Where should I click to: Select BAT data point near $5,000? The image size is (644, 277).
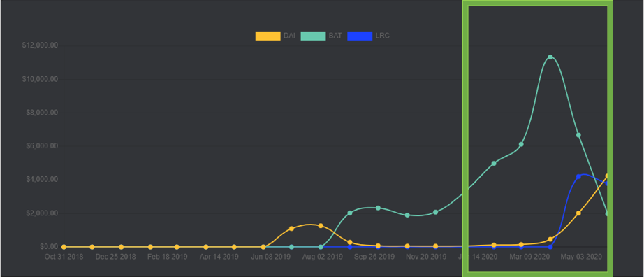[494, 164]
